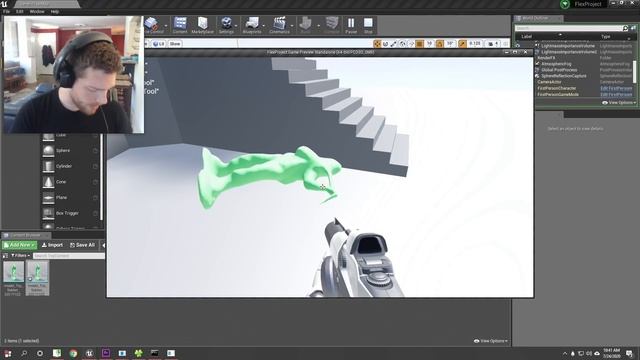
Task: Expand the Blueprints dropdown arrow
Action: click(264, 26)
